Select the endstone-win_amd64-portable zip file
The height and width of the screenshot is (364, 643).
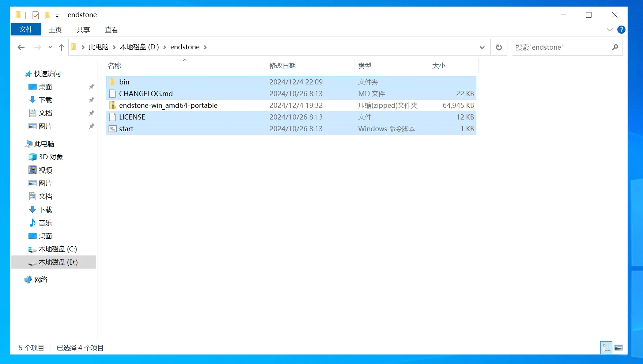click(168, 105)
